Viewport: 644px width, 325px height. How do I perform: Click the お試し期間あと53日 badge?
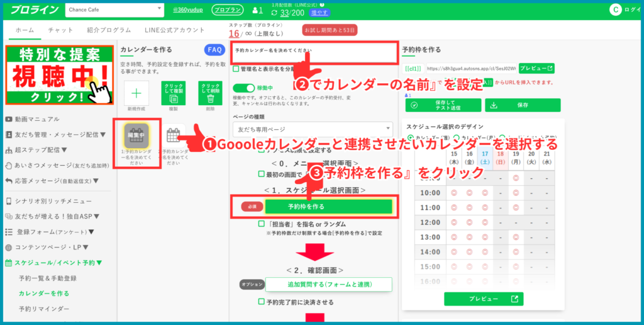coord(330,30)
